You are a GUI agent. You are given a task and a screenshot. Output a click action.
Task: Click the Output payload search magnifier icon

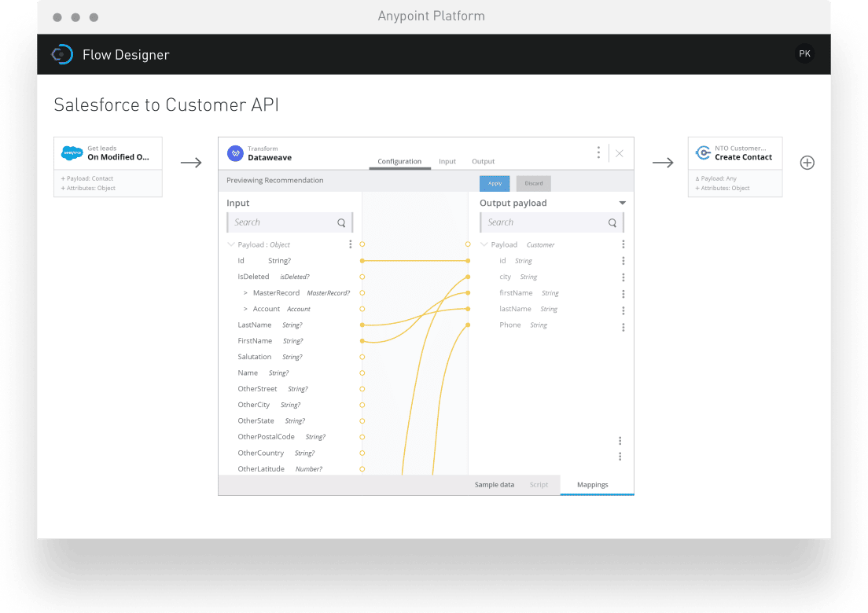click(x=612, y=222)
